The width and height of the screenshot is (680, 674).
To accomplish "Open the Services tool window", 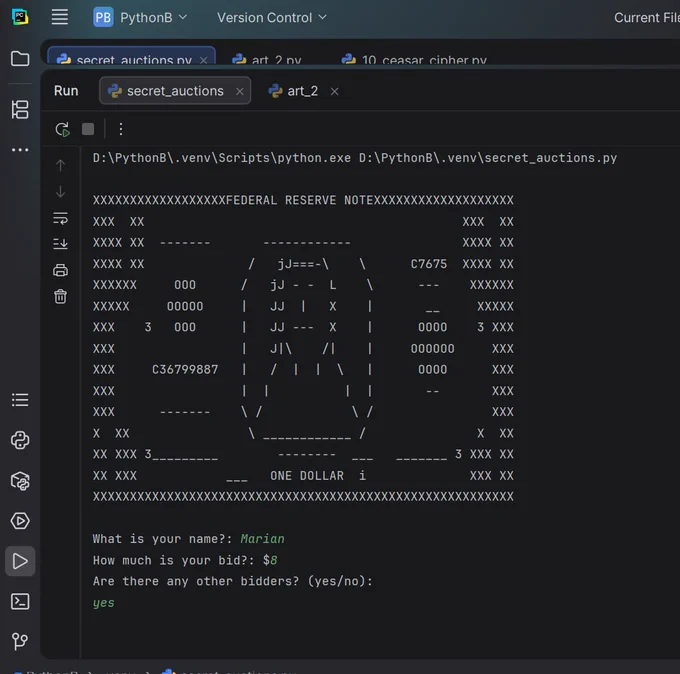I will 20,521.
